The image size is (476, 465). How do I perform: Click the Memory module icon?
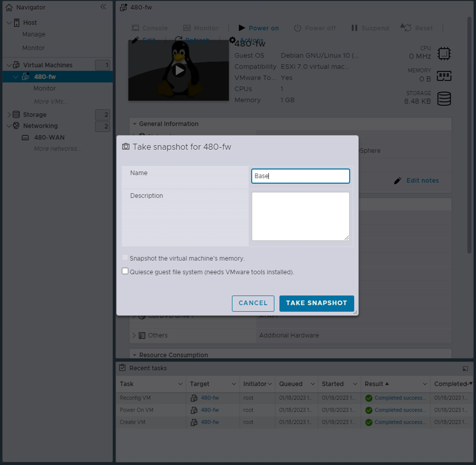(444, 76)
